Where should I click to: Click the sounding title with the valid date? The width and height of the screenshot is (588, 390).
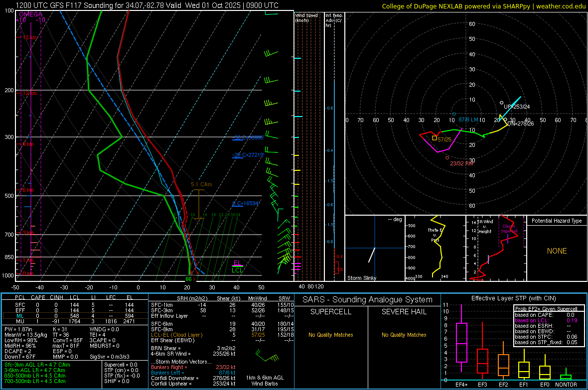point(147,5)
